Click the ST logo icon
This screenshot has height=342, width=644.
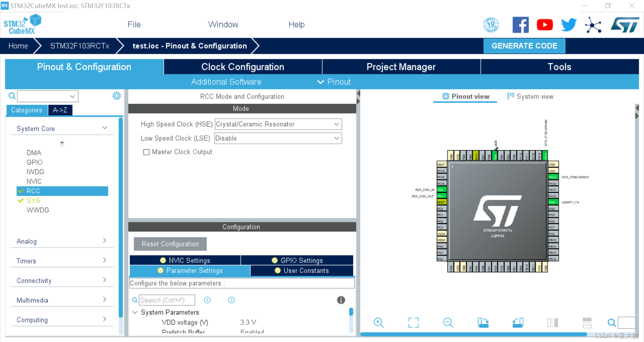(625, 25)
